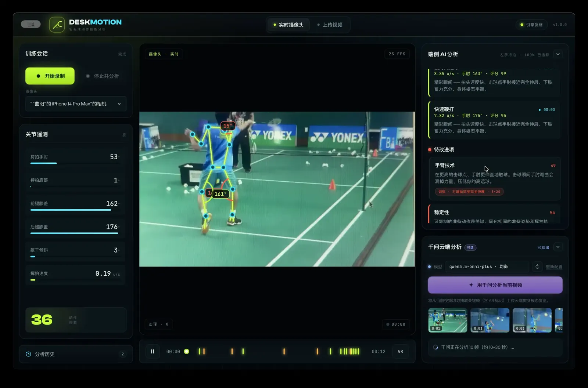Click the v1.0.0 version label
Image resolution: width=588 pixels, height=388 pixels.
click(560, 25)
